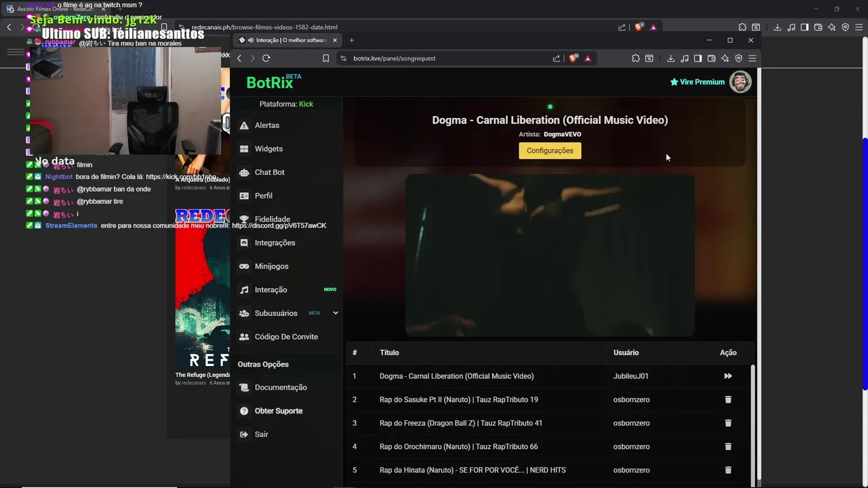Select title Rap do Orochimaru (Naruto)
The height and width of the screenshot is (488, 868).
458,447
